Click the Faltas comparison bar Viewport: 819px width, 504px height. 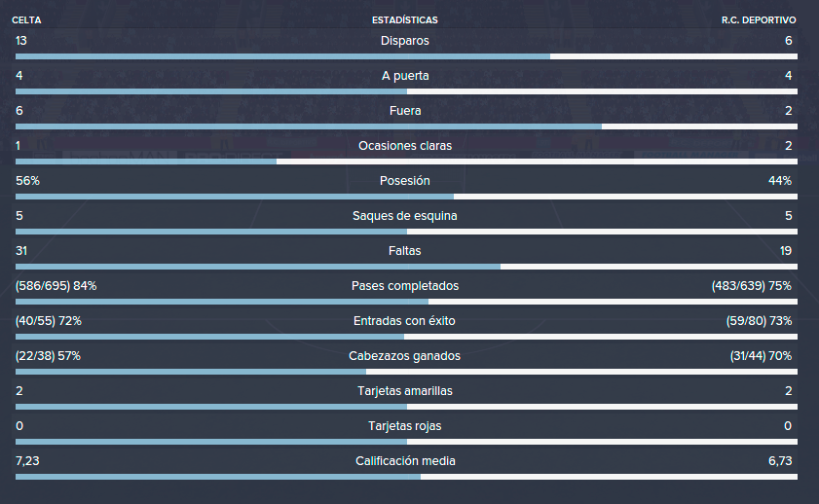406,267
